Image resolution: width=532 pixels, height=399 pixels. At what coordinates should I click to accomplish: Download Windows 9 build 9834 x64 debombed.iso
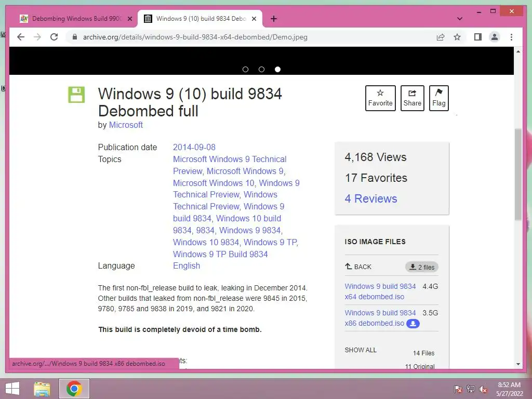380,291
